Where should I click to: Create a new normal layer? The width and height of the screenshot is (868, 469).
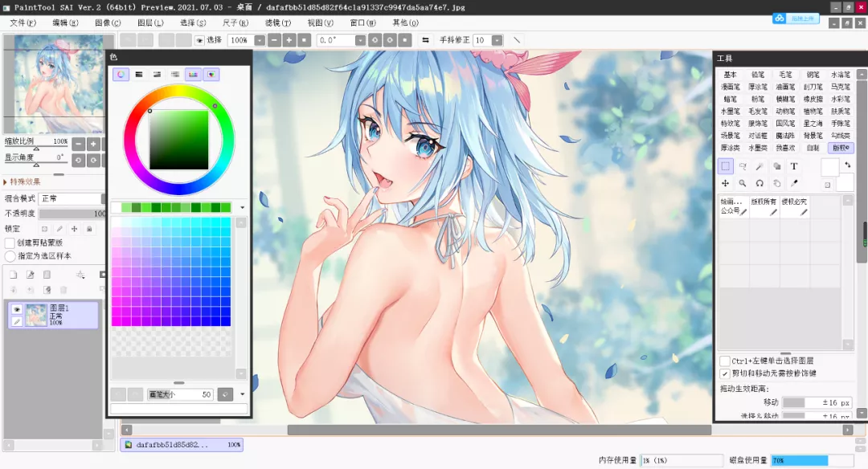(14, 275)
